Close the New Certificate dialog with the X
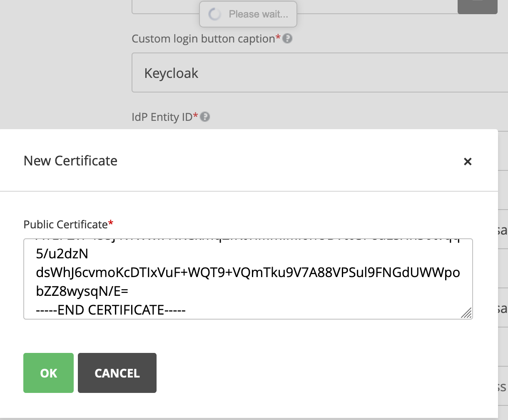This screenshot has width=508, height=420. (468, 161)
